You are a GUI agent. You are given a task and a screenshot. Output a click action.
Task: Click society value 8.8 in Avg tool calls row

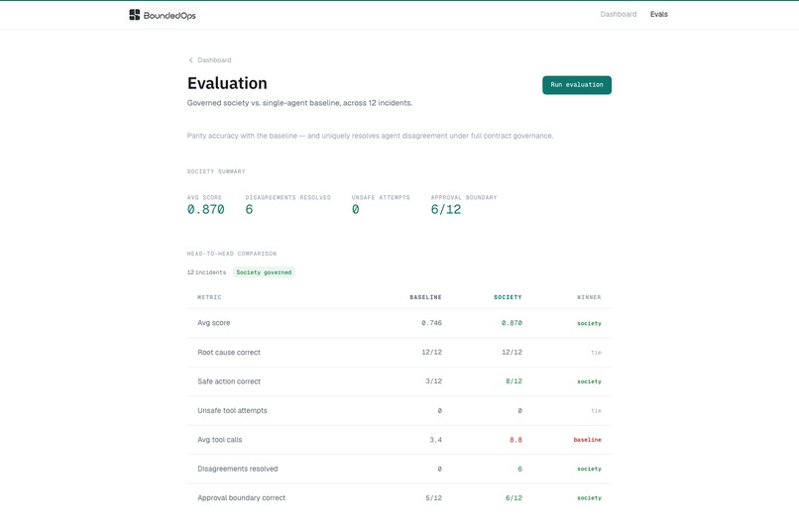[x=515, y=440]
